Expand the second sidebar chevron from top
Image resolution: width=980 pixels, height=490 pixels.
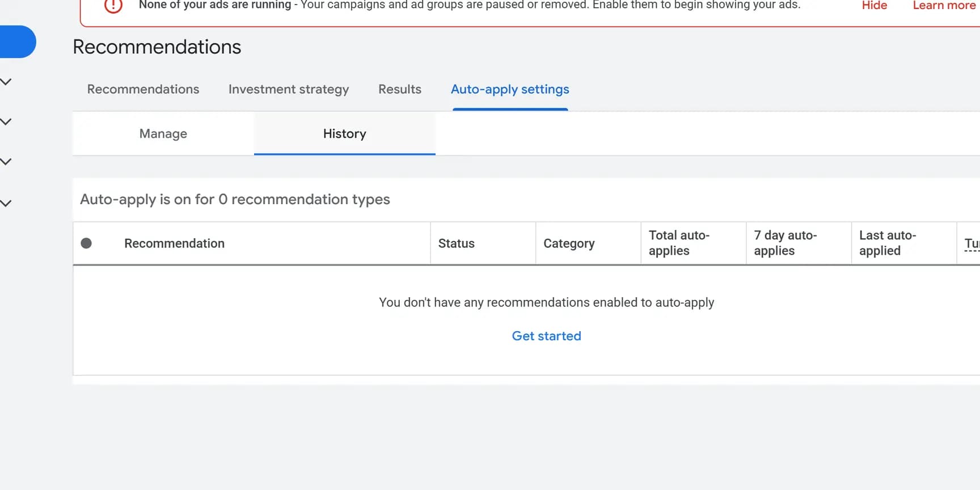tap(6, 121)
